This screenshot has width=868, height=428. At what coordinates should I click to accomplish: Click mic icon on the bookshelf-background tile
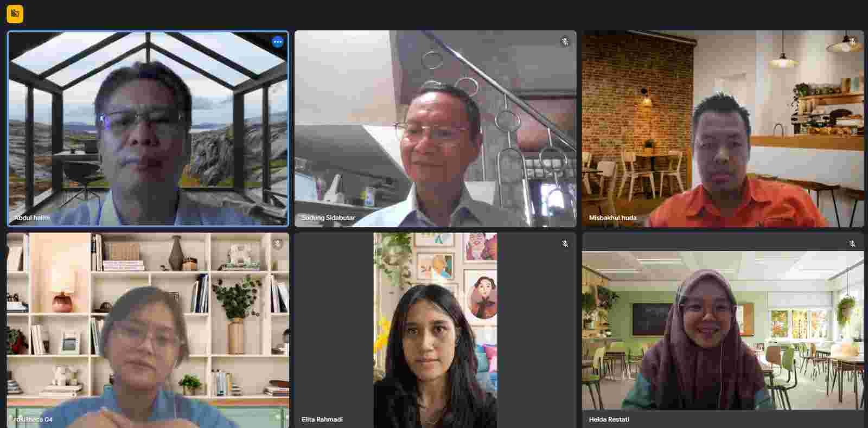point(277,244)
